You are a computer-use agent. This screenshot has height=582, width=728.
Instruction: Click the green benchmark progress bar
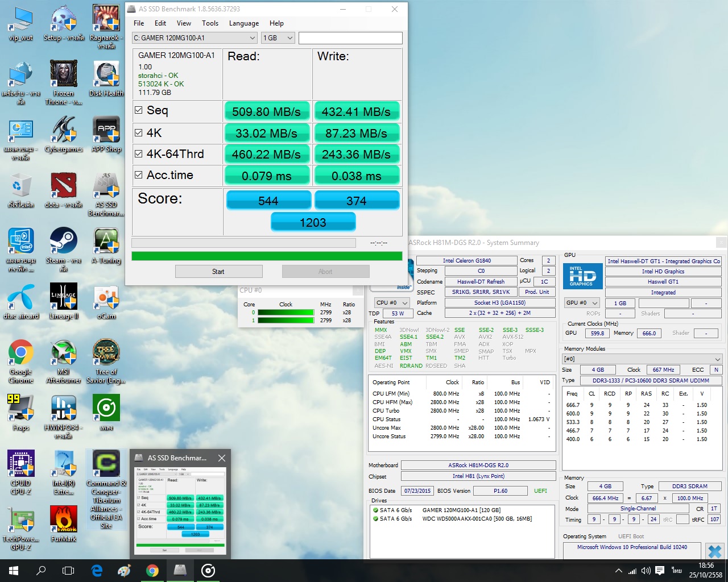click(266, 256)
